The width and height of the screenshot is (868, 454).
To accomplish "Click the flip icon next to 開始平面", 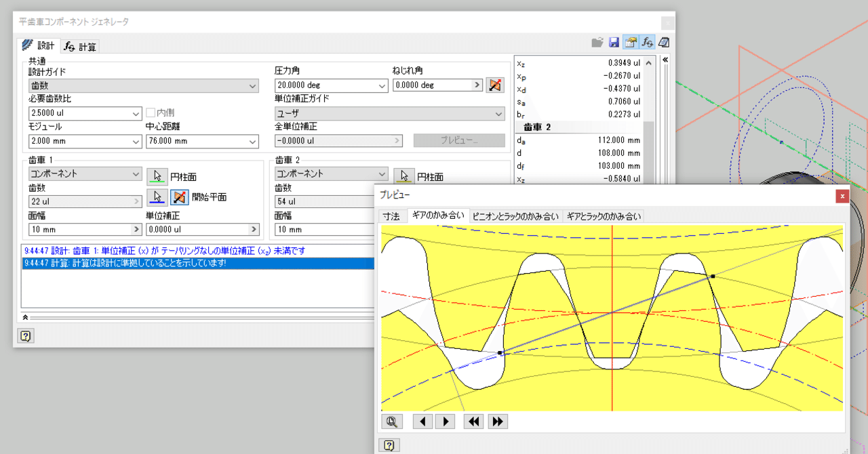I will click(x=179, y=197).
